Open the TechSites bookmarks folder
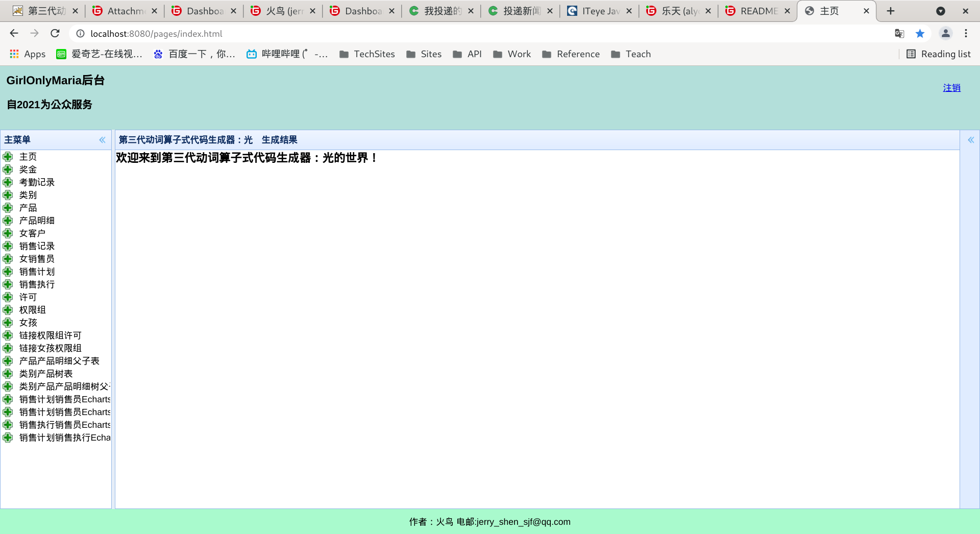The image size is (980, 534). click(x=367, y=54)
